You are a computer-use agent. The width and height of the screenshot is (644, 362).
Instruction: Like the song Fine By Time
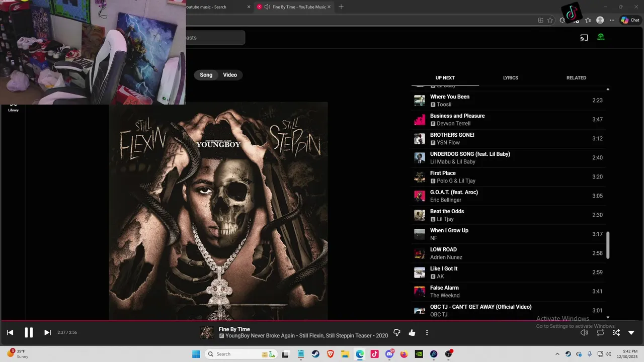point(412,332)
